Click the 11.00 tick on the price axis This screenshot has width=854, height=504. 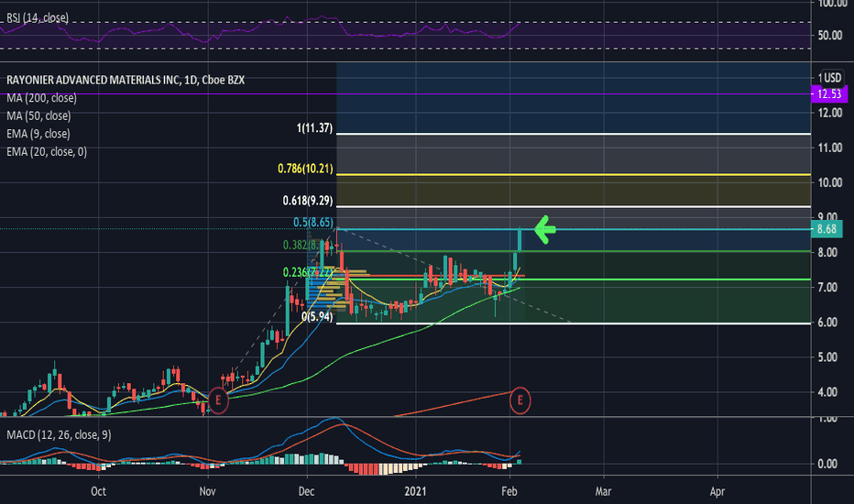click(x=830, y=148)
